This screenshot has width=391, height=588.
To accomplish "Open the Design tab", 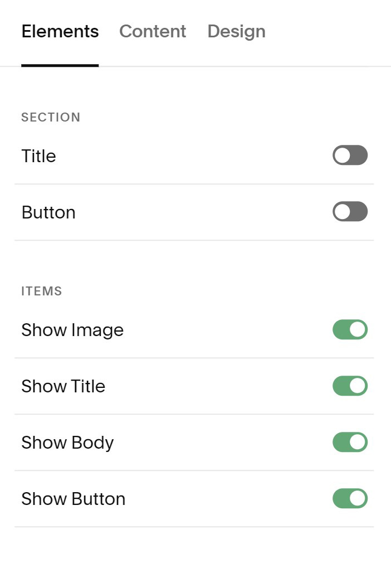I will coord(236,31).
